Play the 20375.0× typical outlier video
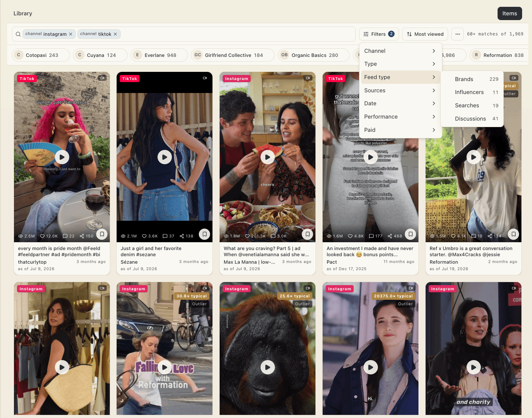Viewport: 532px width, 418px height. point(371,367)
